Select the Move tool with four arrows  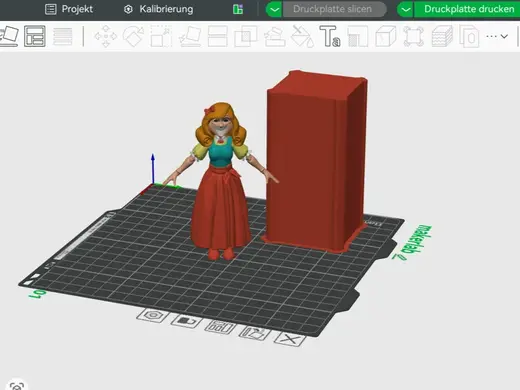pos(106,36)
